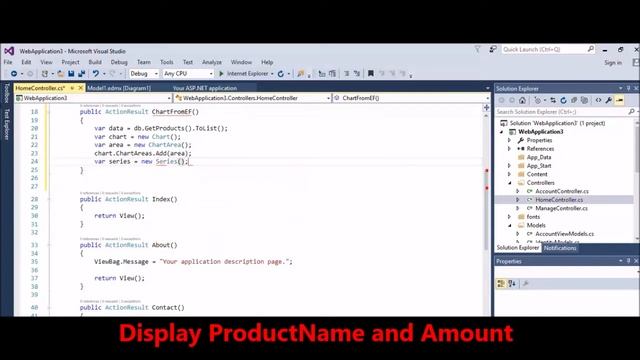Click View Code icon in Solution Explorer
This screenshot has width=640, height=360.
pos(598,100)
